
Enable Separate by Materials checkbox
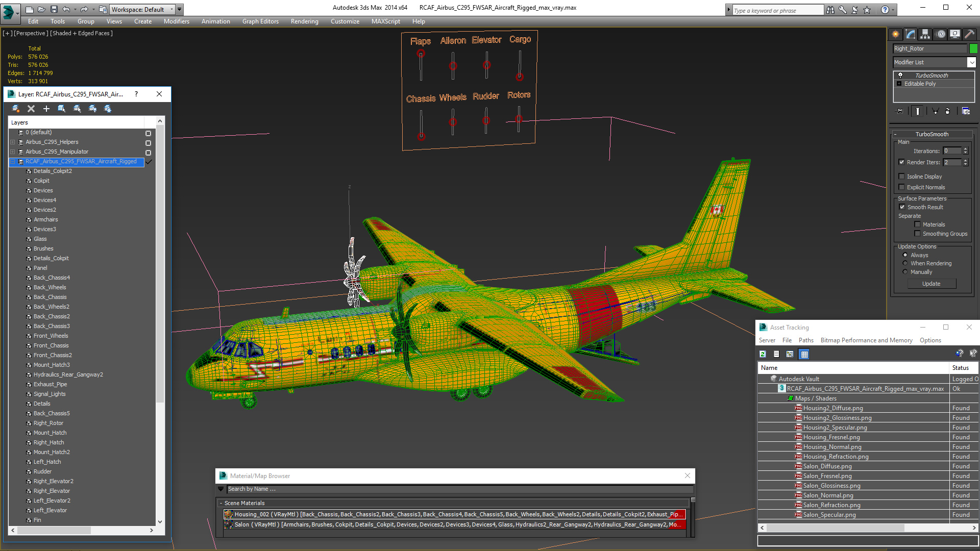(x=917, y=224)
